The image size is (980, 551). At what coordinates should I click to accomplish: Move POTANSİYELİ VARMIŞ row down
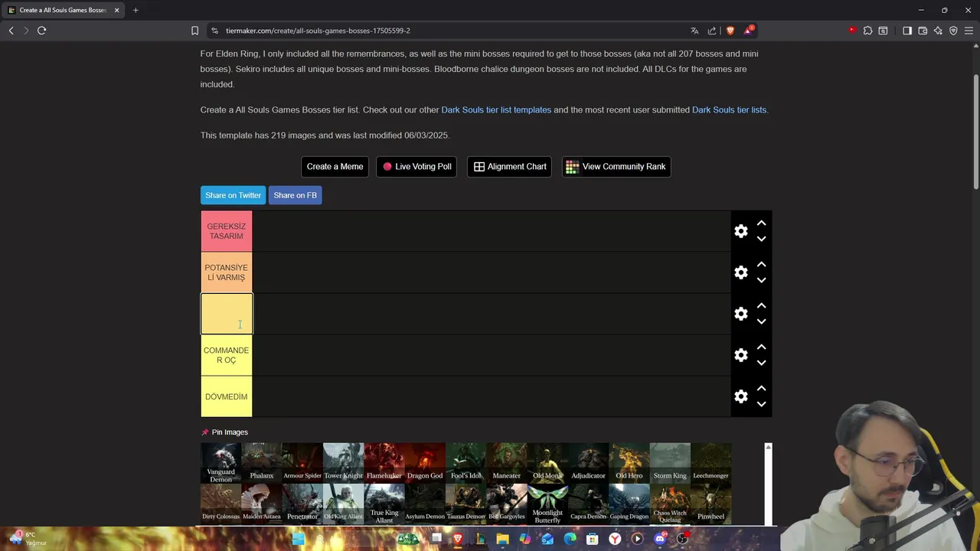coord(761,280)
